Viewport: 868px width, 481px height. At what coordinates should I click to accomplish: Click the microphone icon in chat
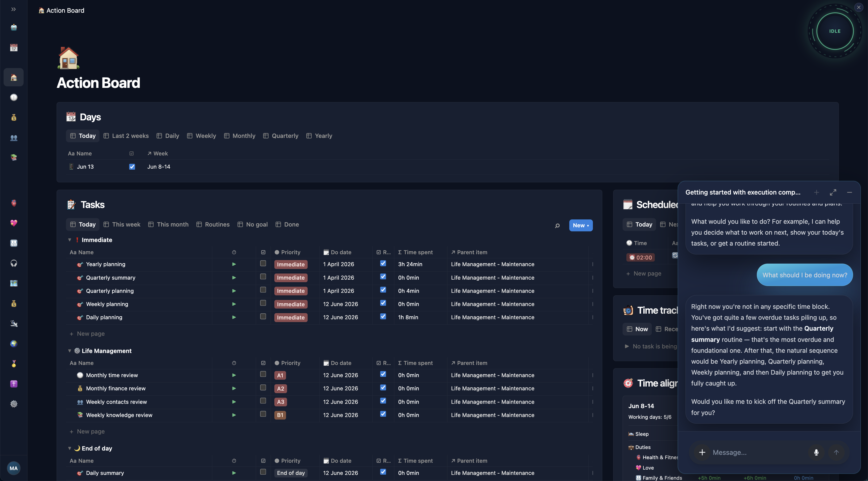click(816, 452)
